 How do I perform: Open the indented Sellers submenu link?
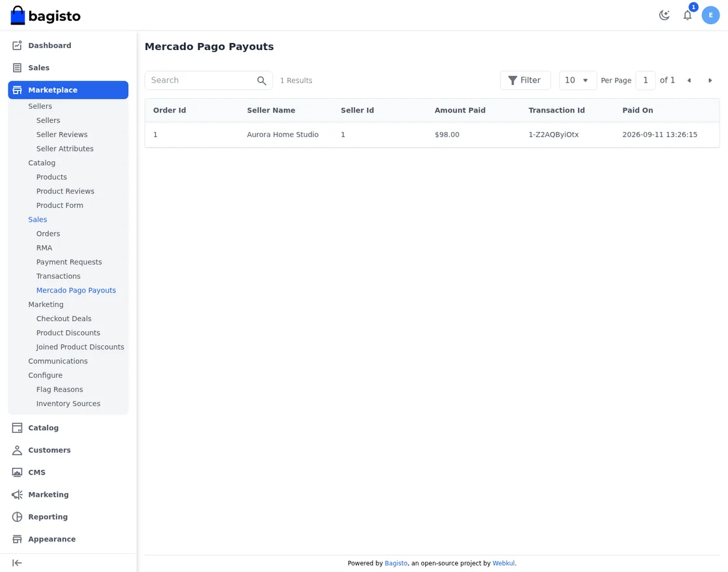(x=48, y=120)
